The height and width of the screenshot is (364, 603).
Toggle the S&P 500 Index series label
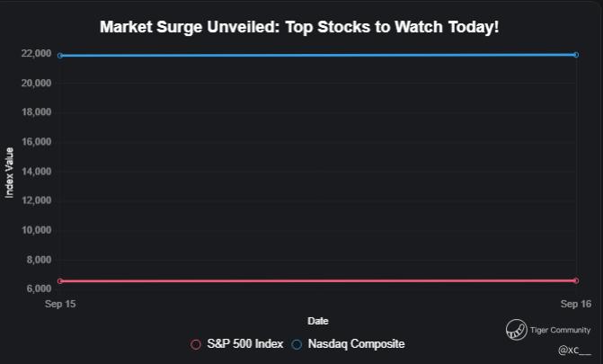point(244,344)
